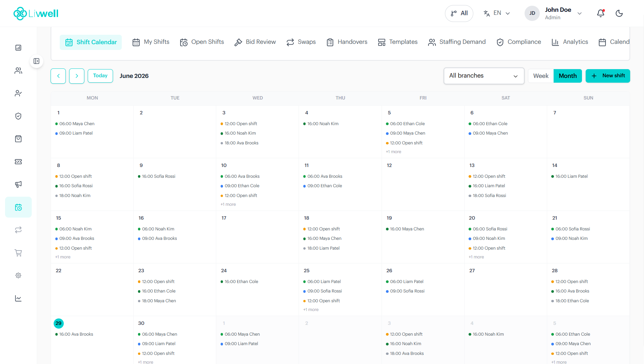Expand the sidebar panel toggle icon
Viewport: 644px width, 364px height.
pos(36,61)
